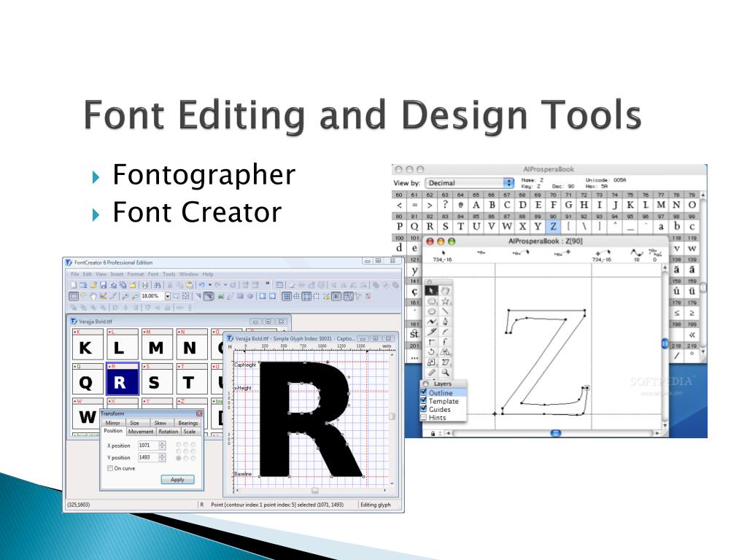
Task: Select the rectangle tool in Fontographer toolbox
Action: [431, 301]
